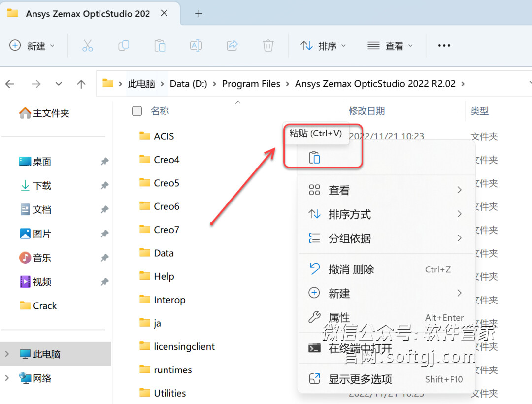532x404 pixels.
Task: Click the Cut scissors toolbar icon
Action: coord(88,45)
